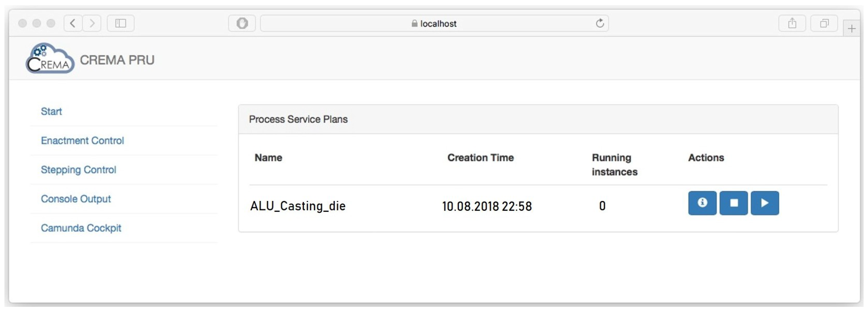Open the Camunda Cockpit link

click(81, 228)
